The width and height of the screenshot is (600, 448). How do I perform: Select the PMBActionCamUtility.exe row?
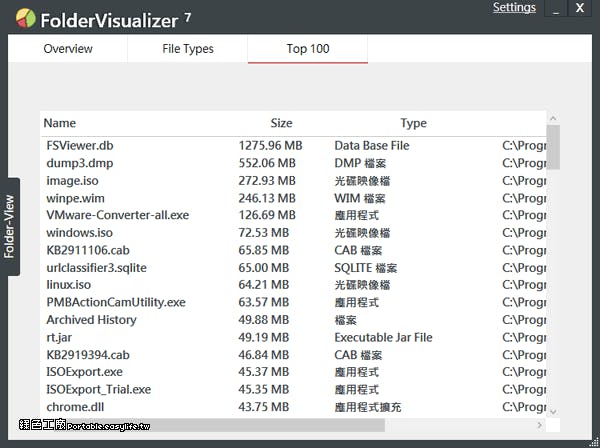[294, 302]
